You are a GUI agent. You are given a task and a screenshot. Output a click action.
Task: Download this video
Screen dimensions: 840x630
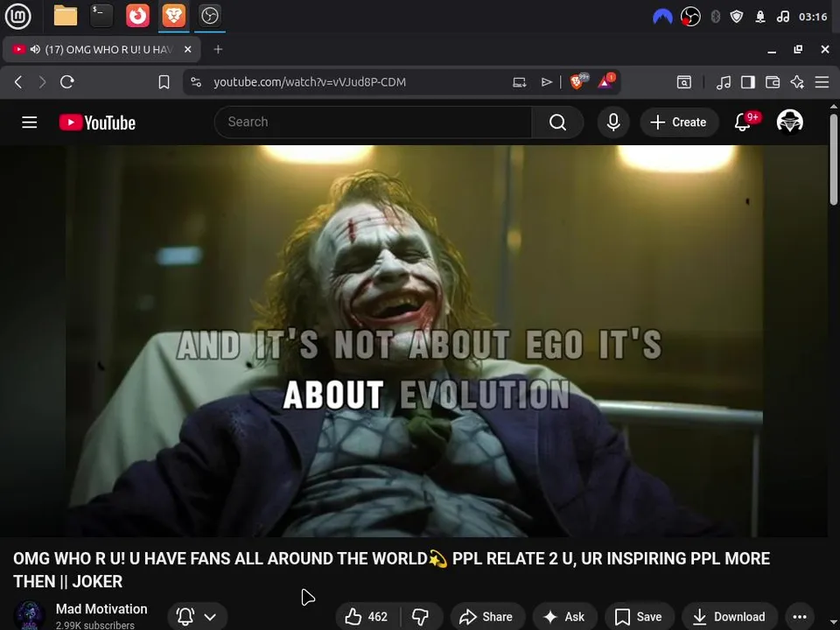pos(729,617)
